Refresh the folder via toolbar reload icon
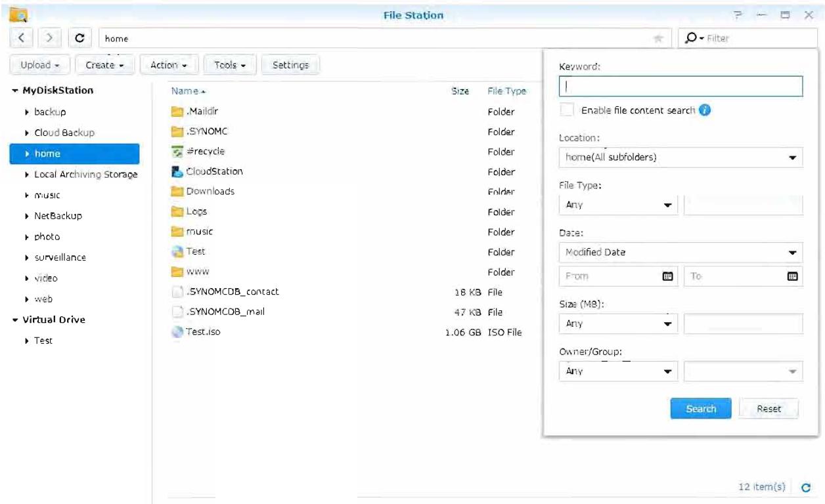This screenshot has width=825, height=504. [x=79, y=39]
